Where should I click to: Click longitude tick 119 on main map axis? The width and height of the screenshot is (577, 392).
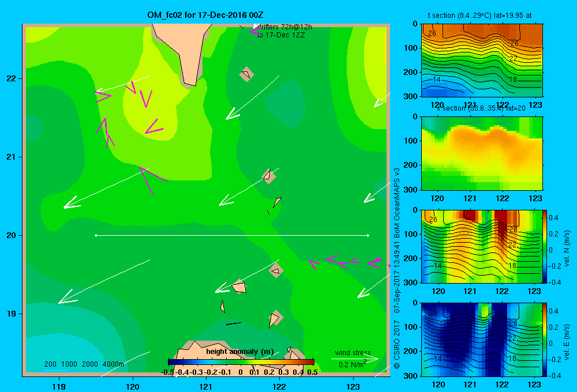coord(59,386)
